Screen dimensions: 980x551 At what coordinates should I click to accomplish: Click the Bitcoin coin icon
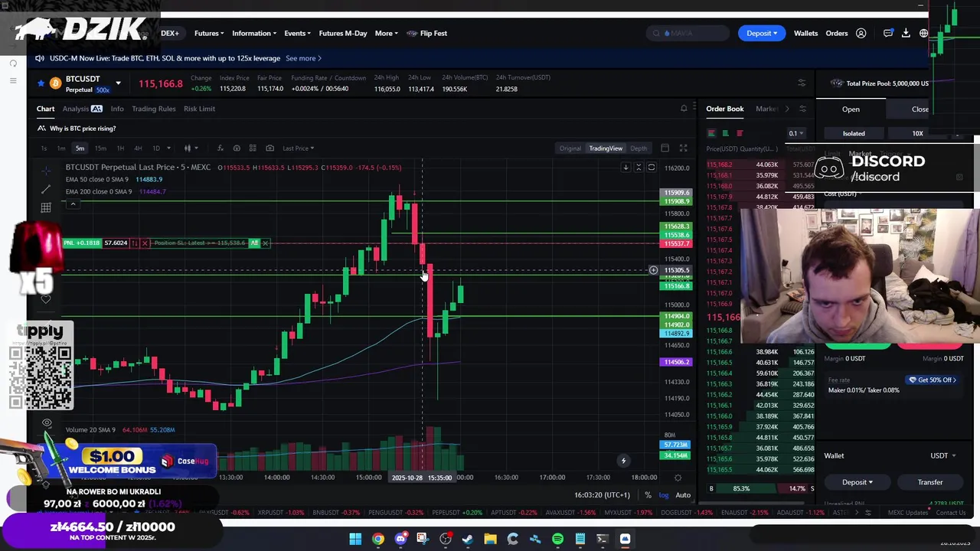click(x=55, y=83)
